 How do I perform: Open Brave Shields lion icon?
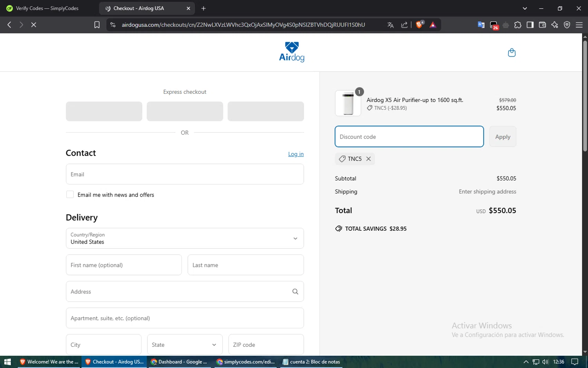(x=420, y=25)
